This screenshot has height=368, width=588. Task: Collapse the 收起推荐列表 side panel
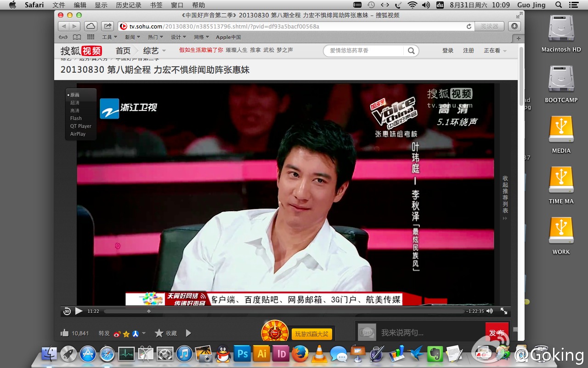(x=505, y=197)
